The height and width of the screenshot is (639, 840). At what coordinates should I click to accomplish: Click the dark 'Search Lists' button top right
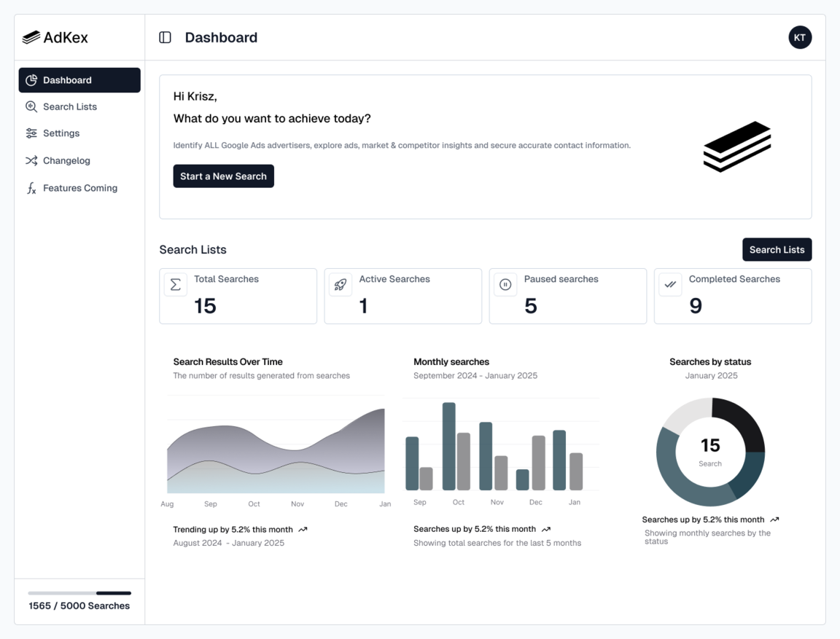777,249
